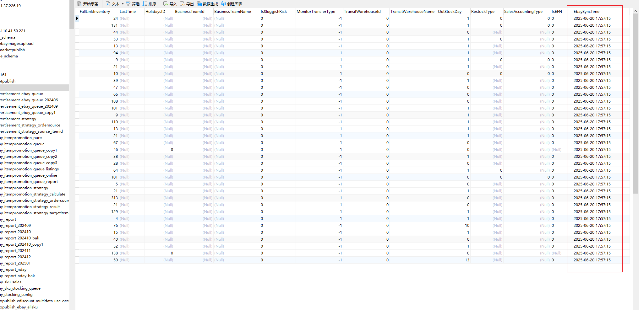Viewport: 644px width, 310px height.
Task: Open the 导入 import wizard
Action: pos(170,4)
